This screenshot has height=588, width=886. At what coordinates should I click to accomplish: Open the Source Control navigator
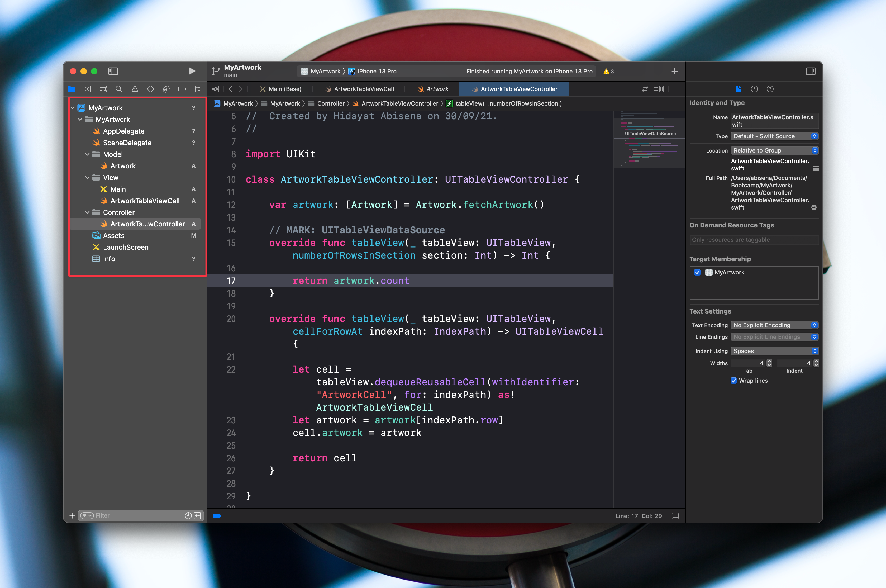[x=87, y=89]
